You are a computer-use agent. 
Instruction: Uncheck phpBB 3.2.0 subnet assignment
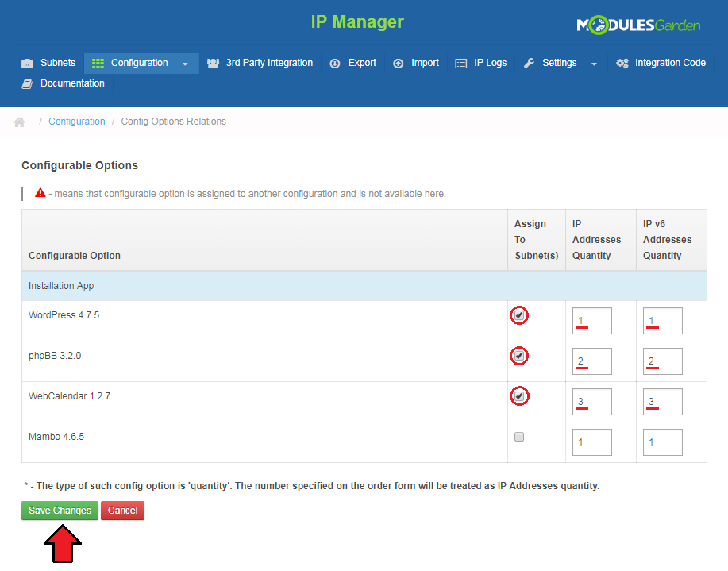click(x=519, y=356)
